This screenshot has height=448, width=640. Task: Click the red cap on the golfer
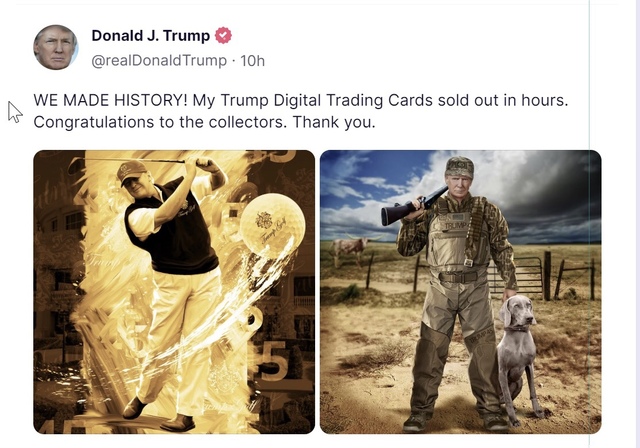tap(131, 171)
